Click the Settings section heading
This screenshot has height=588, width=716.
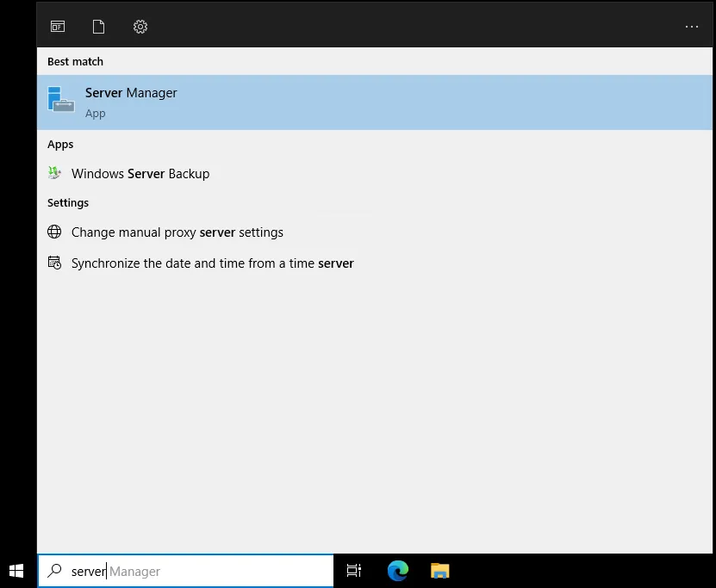point(68,202)
